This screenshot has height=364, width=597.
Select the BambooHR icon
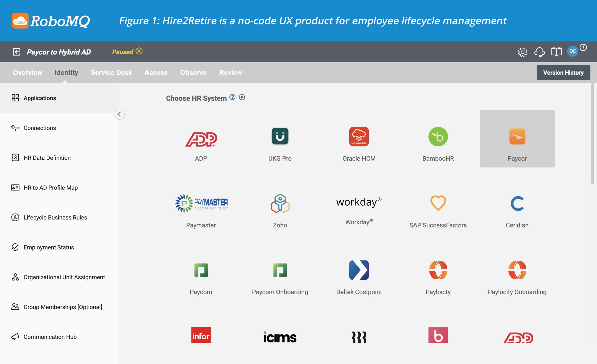[x=438, y=136]
